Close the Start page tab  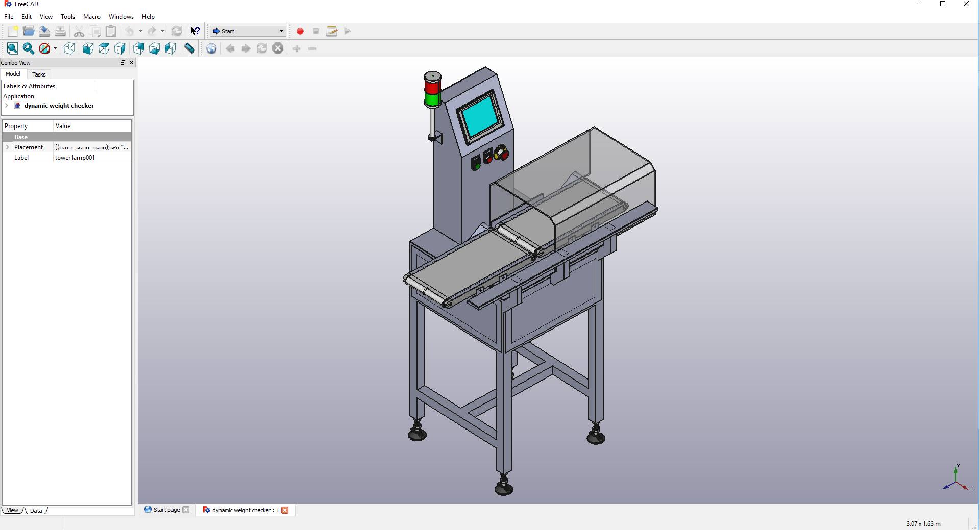click(186, 510)
